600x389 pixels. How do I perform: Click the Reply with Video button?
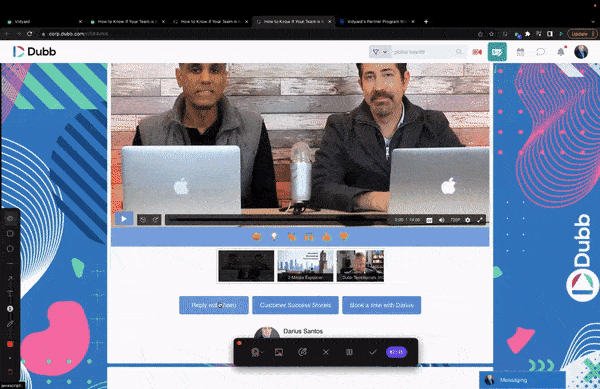[x=214, y=305]
